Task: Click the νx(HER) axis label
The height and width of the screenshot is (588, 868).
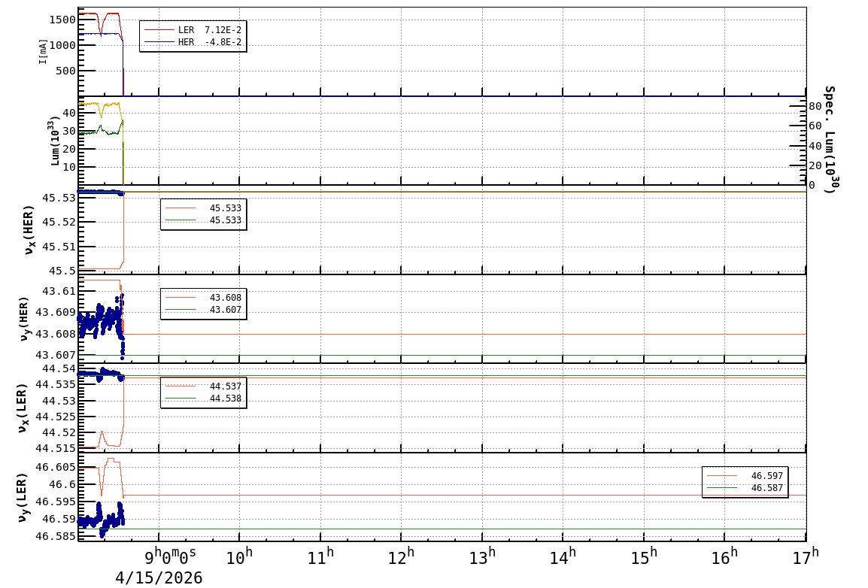Action: tap(29, 230)
